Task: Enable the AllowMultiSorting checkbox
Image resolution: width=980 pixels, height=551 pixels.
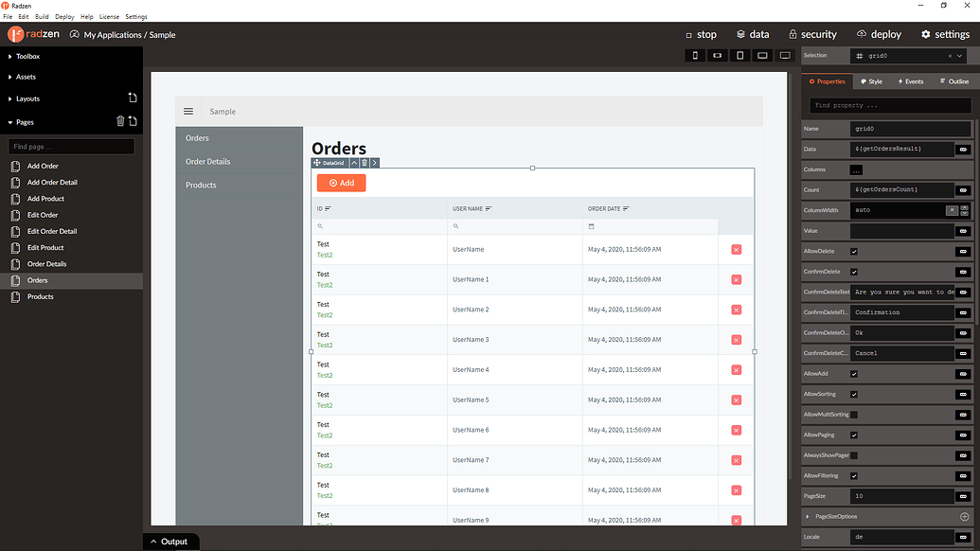Action: pyautogui.click(x=854, y=415)
